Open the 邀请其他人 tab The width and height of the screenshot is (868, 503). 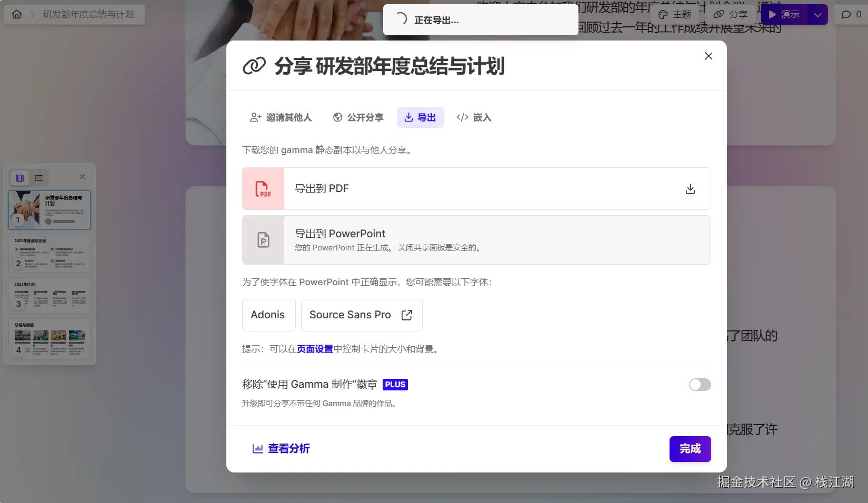281,117
